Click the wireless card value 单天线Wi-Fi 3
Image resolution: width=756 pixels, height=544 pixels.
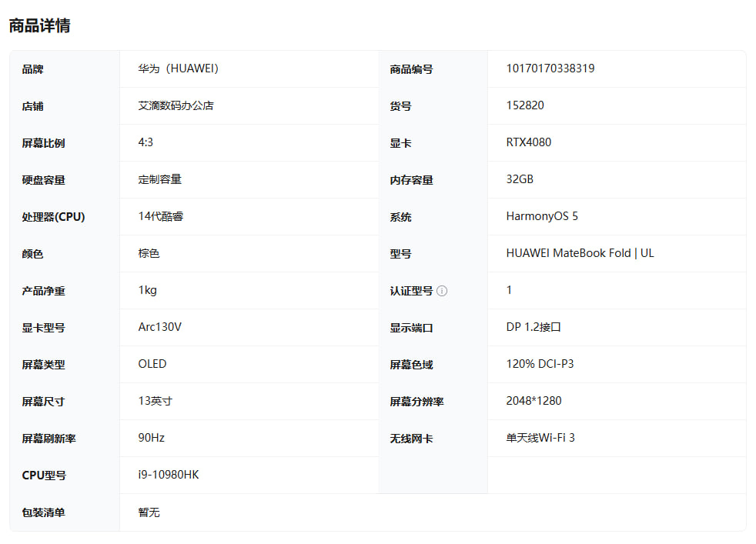[x=540, y=438]
